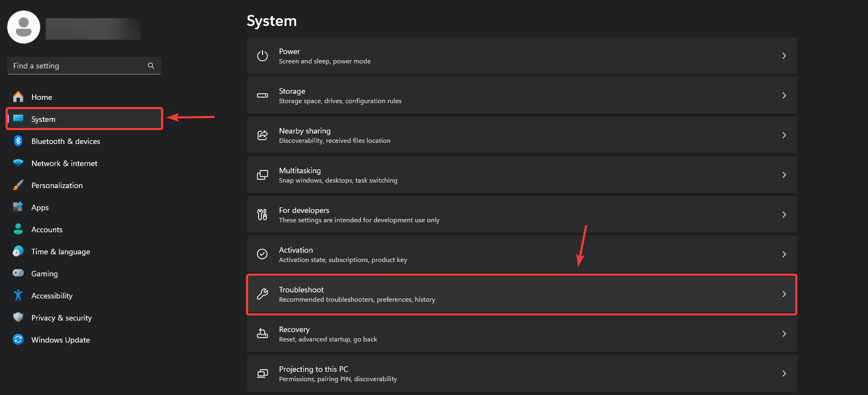Click the chevron on the Activation row

[784, 254]
